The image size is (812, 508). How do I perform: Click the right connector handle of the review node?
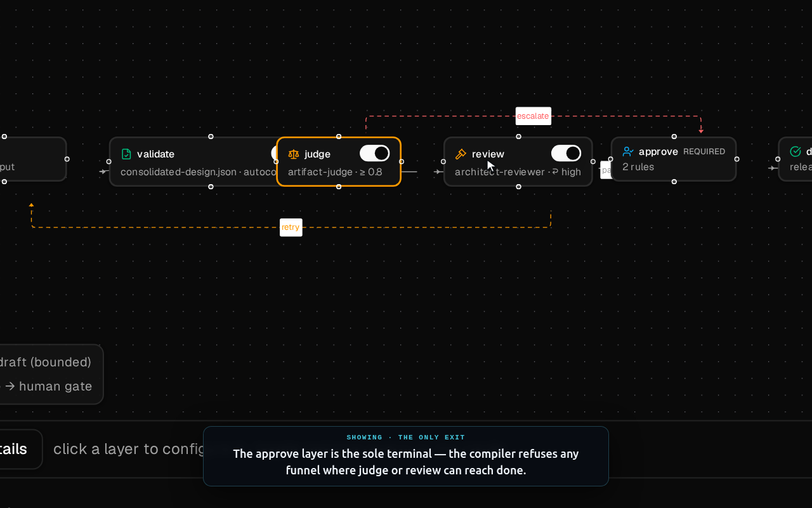tap(593, 161)
